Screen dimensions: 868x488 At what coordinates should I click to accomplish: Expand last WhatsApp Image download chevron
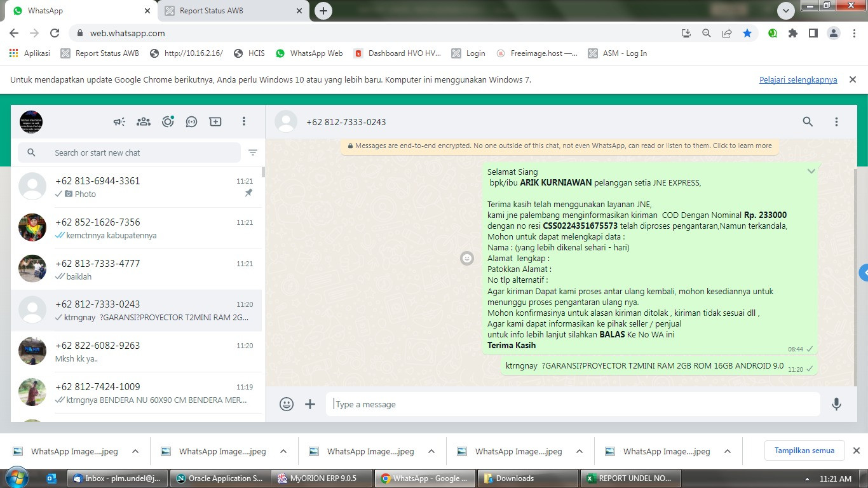(728, 451)
